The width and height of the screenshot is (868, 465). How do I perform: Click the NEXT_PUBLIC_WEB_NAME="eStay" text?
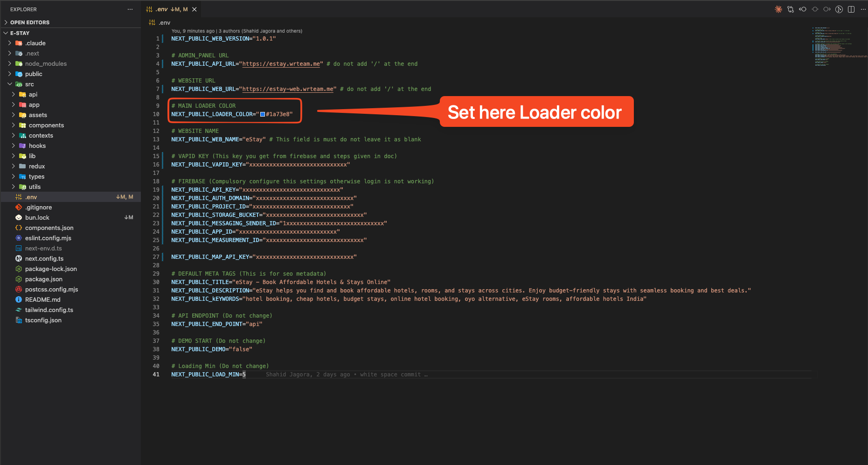(218, 139)
